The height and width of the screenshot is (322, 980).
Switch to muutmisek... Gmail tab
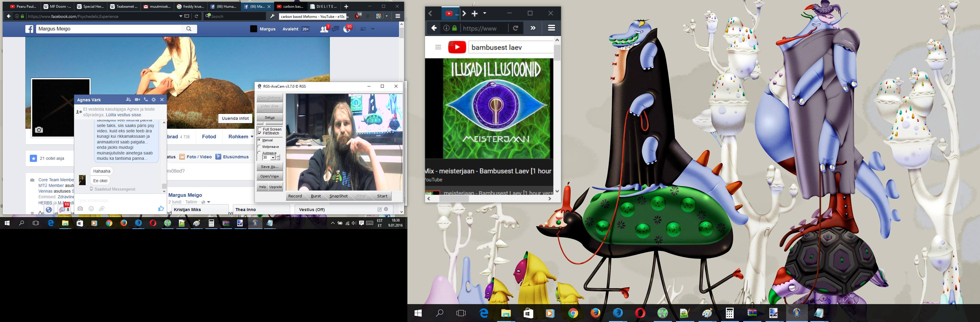coord(157,7)
